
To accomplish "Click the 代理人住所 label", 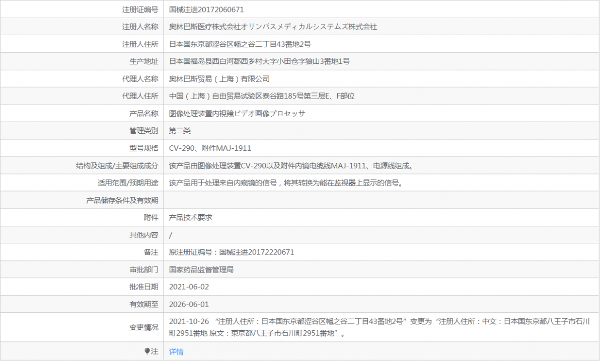I will [x=140, y=96].
